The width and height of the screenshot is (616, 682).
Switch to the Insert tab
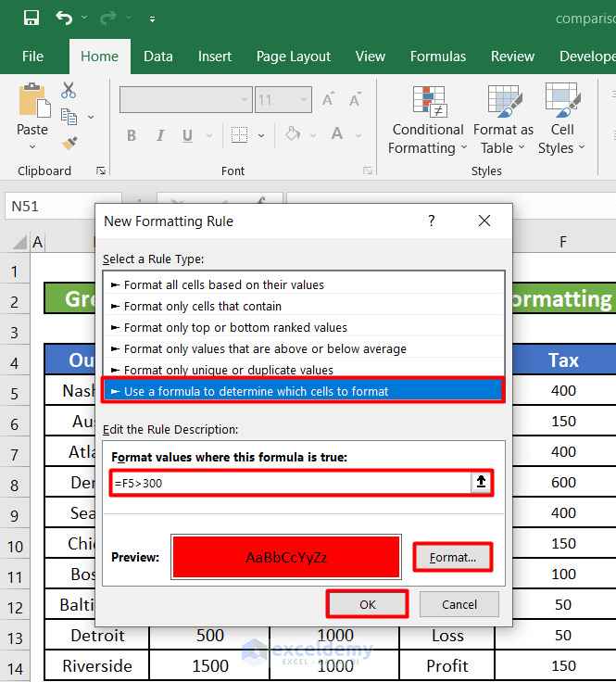[x=215, y=57]
